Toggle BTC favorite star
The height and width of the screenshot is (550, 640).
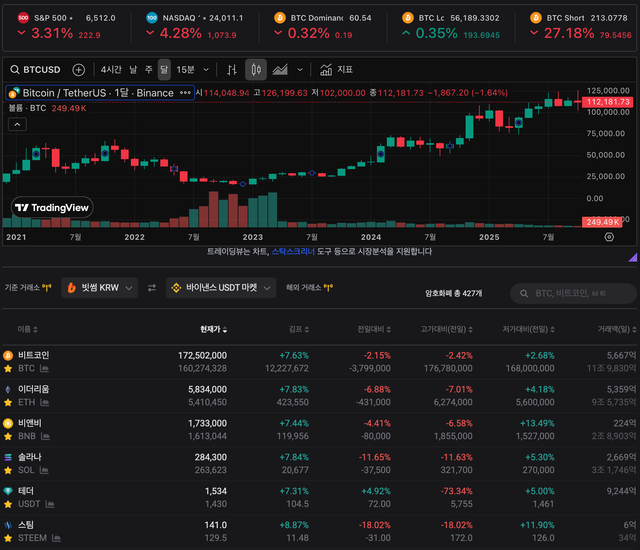(x=8, y=368)
